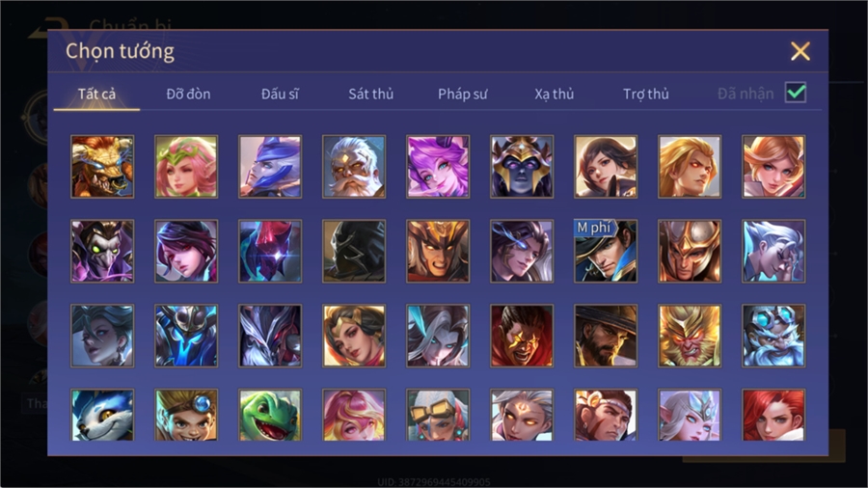This screenshot has width=868, height=488.
Task: Select the golden monkey king hero
Action: tap(690, 336)
